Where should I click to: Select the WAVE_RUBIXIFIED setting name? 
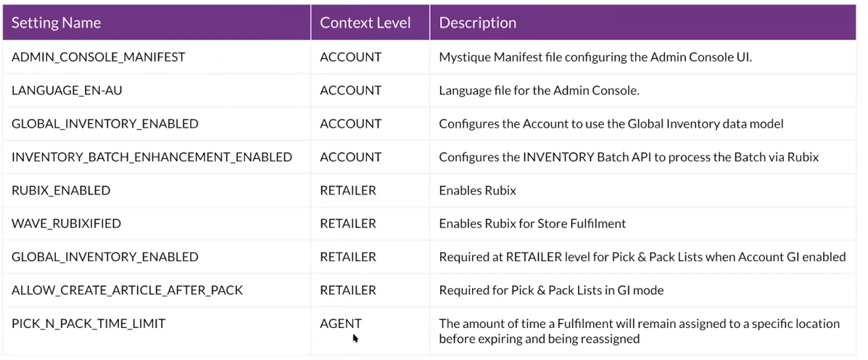click(x=66, y=224)
